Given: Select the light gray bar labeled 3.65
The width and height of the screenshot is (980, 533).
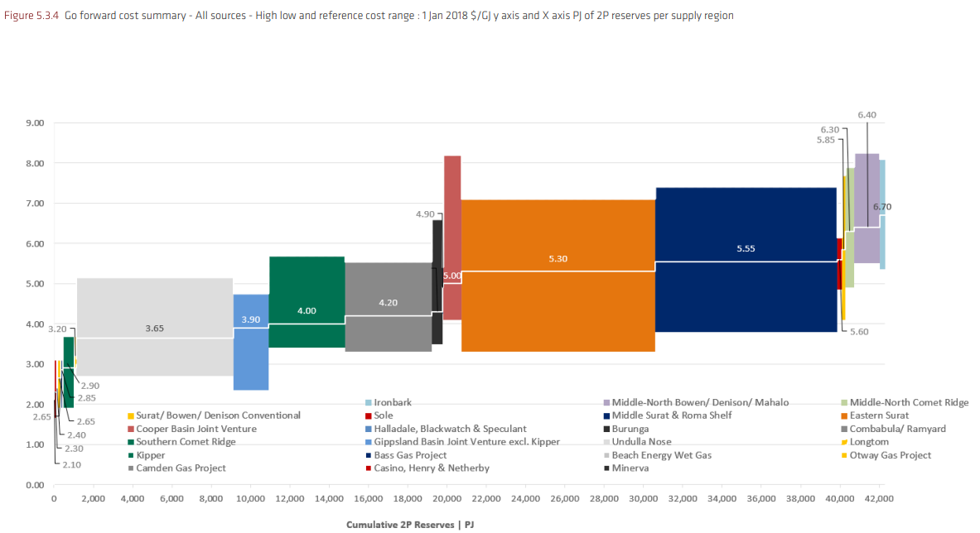Looking at the screenshot, I should tap(154, 356).
